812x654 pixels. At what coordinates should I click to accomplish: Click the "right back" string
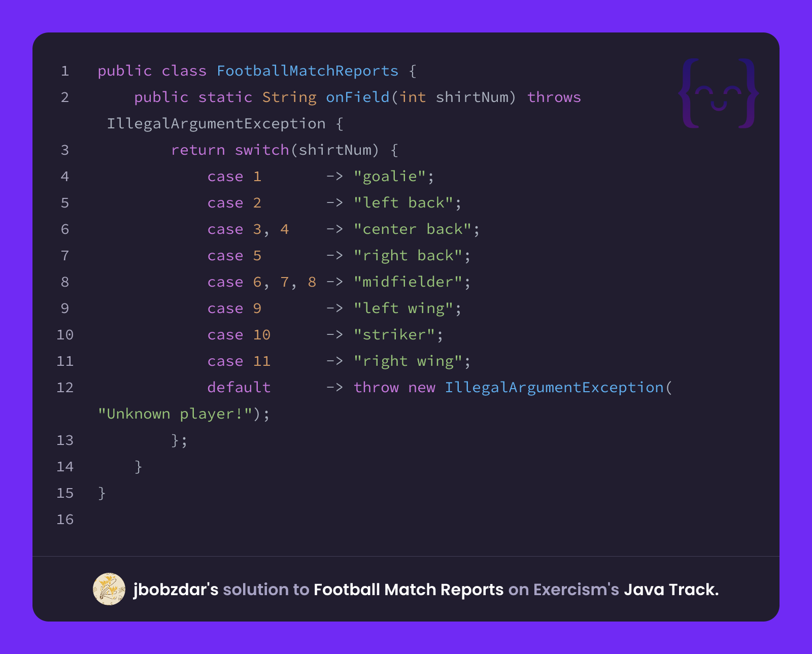coord(408,256)
